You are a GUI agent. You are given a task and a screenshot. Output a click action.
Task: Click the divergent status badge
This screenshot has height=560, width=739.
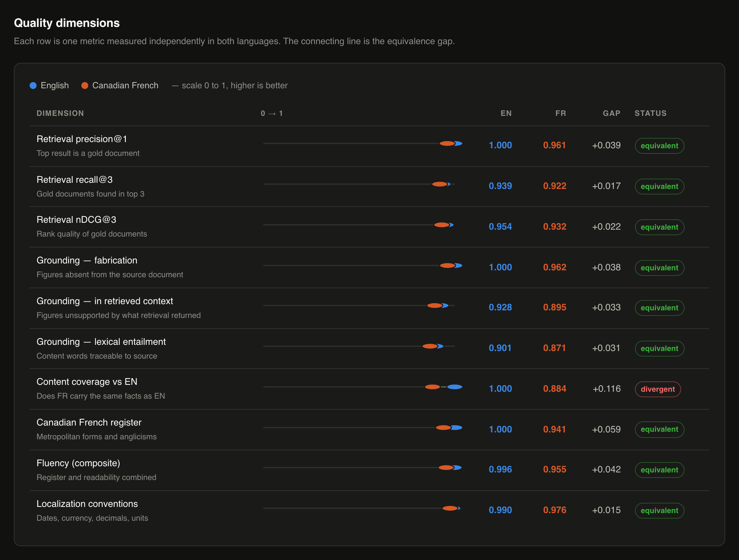(x=658, y=389)
